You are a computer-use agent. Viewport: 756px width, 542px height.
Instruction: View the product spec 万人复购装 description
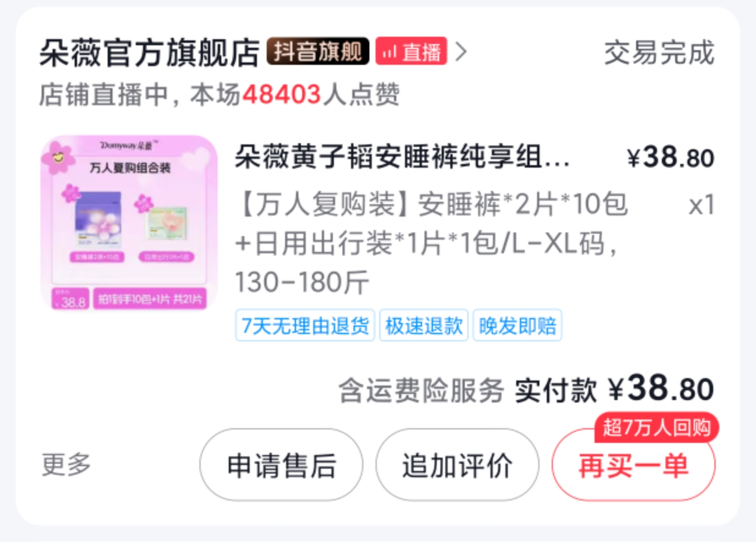tap(431, 243)
